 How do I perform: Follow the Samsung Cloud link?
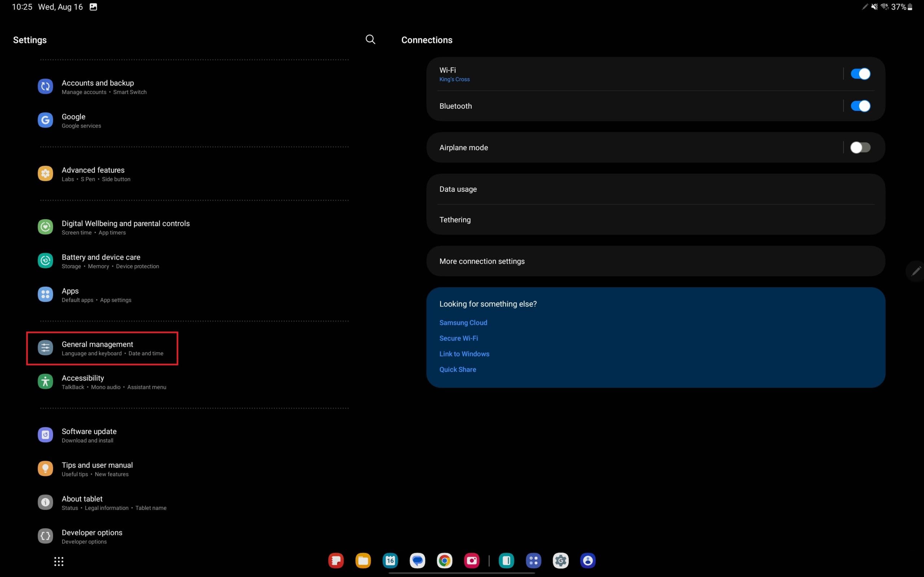(463, 322)
